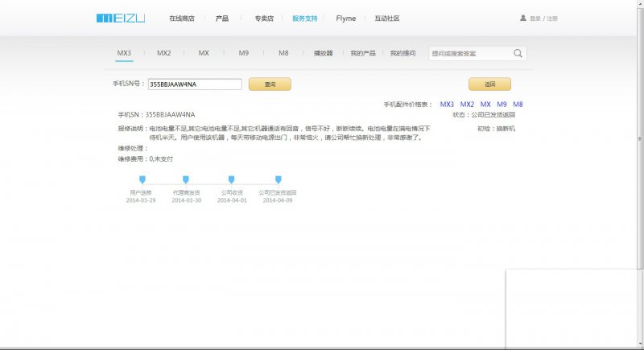Click the yellow 返回 button
644x350 pixels.
[x=490, y=84]
